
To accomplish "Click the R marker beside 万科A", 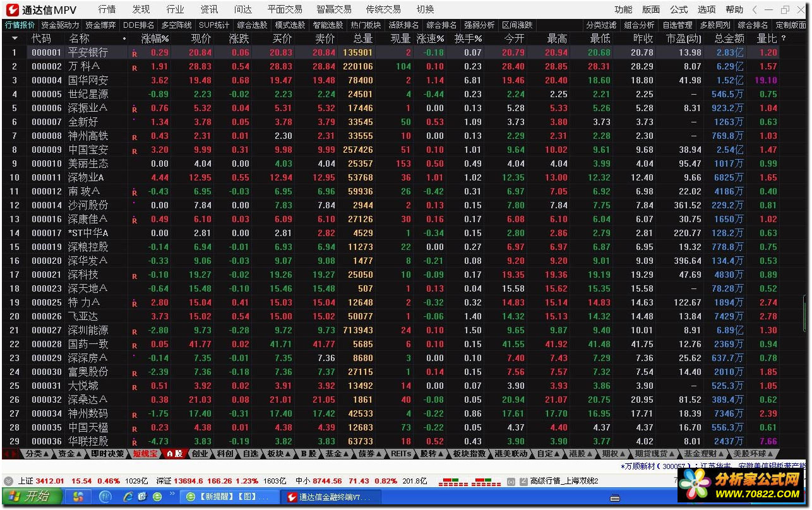I will [x=134, y=68].
